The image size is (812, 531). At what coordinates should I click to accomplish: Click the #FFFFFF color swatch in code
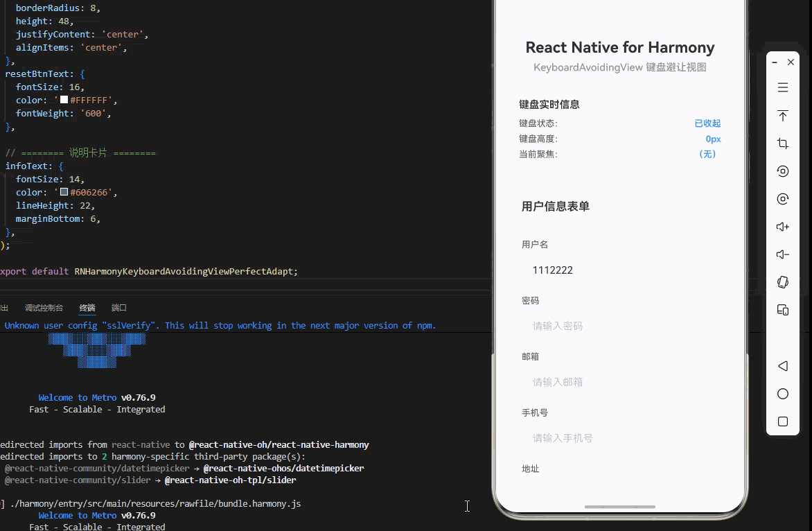pyautogui.click(x=64, y=99)
